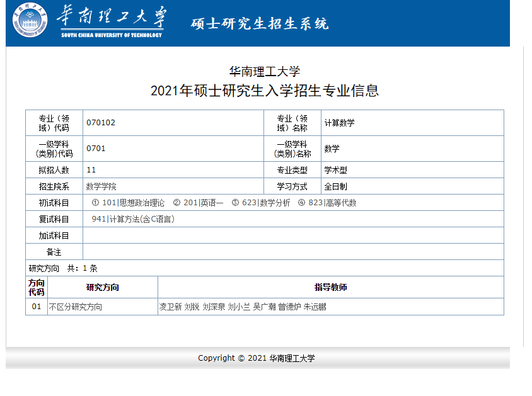Click the 加试科目 row label
Viewport: 532px width, 396px height.
(x=54, y=235)
